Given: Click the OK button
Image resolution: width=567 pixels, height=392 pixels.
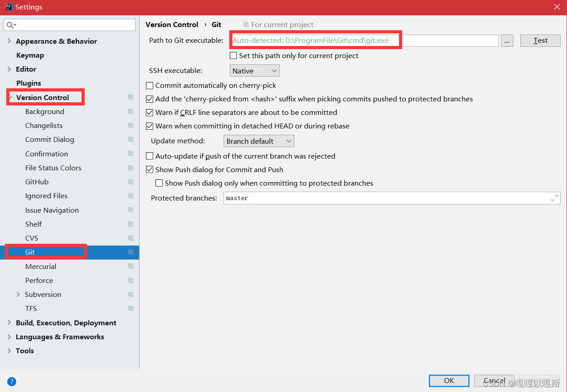Looking at the screenshot, I should point(449,381).
